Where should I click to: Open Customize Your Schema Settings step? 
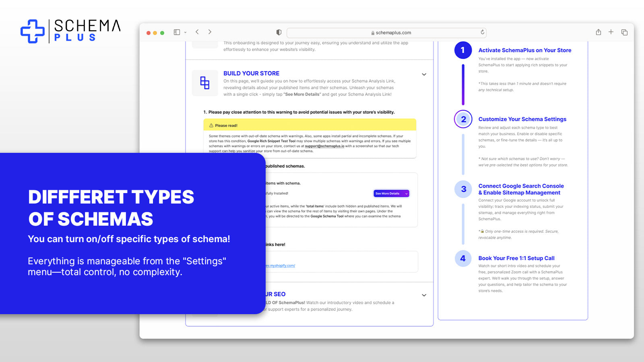(522, 119)
